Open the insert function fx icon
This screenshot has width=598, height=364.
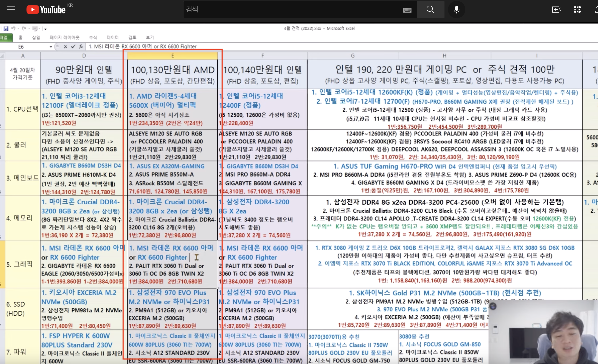pos(81,47)
